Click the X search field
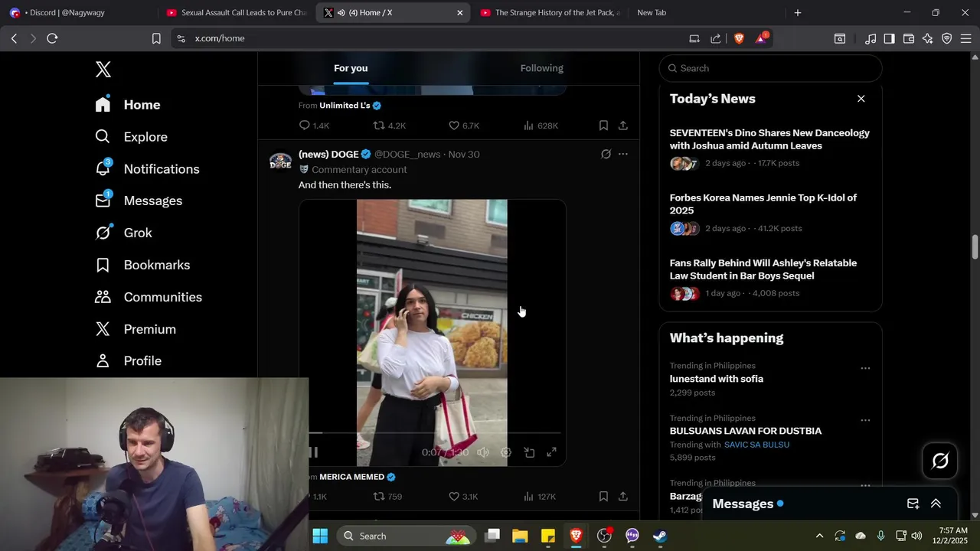980x551 pixels. (x=770, y=68)
